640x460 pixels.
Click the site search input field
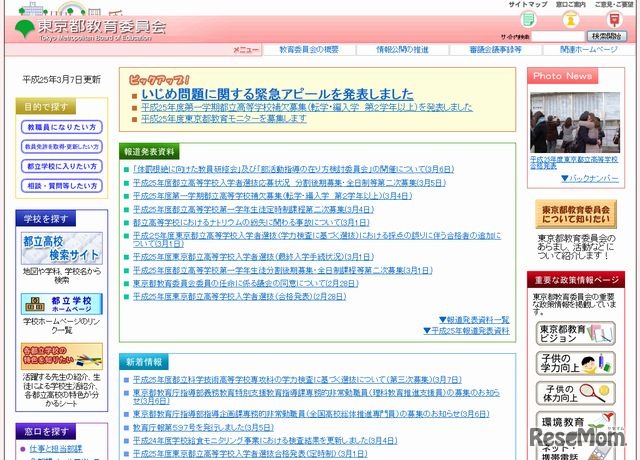[x=558, y=37]
